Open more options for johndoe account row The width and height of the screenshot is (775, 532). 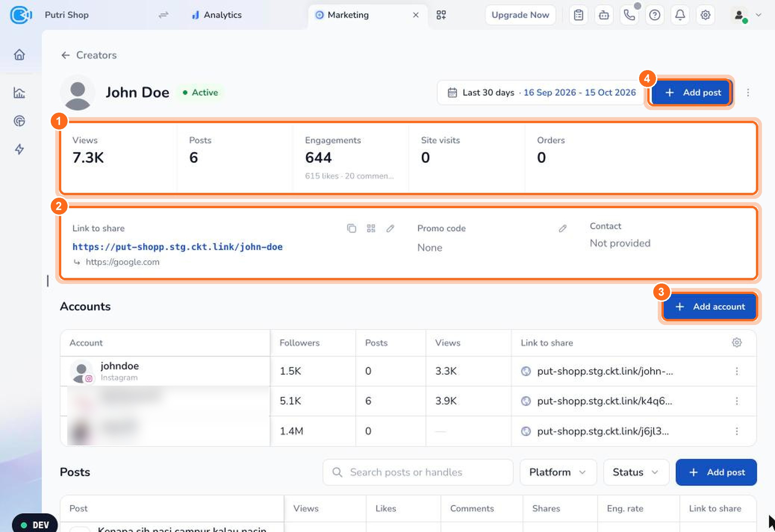coord(737,371)
